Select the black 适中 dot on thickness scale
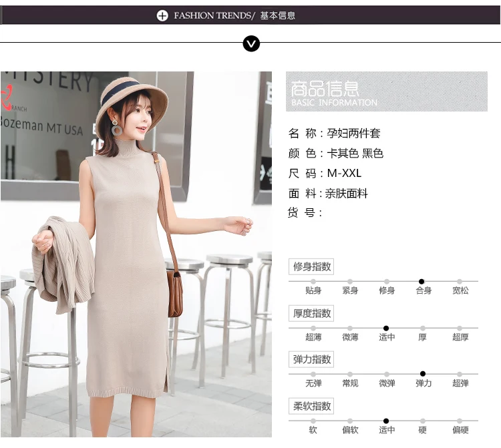Image resolution: width=501 pixels, height=448 pixels. point(386,328)
